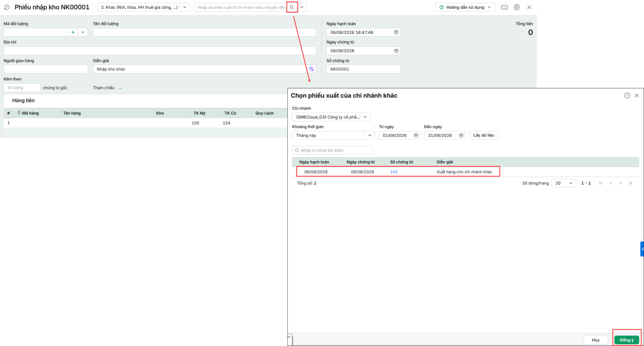Open Hướng dẫn sử dụng dropdown
Image resolution: width=644 pixels, height=346 pixels.
(x=465, y=7)
